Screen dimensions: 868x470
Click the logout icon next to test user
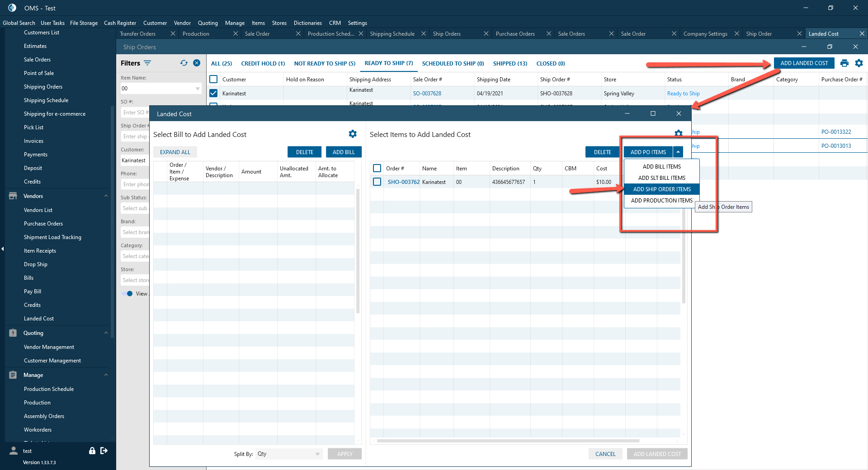(104, 451)
